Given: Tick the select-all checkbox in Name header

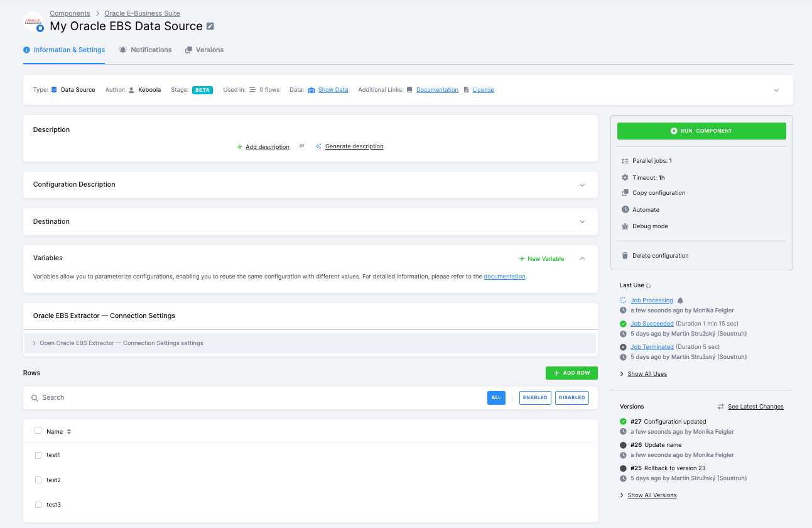Looking at the screenshot, I should point(38,431).
